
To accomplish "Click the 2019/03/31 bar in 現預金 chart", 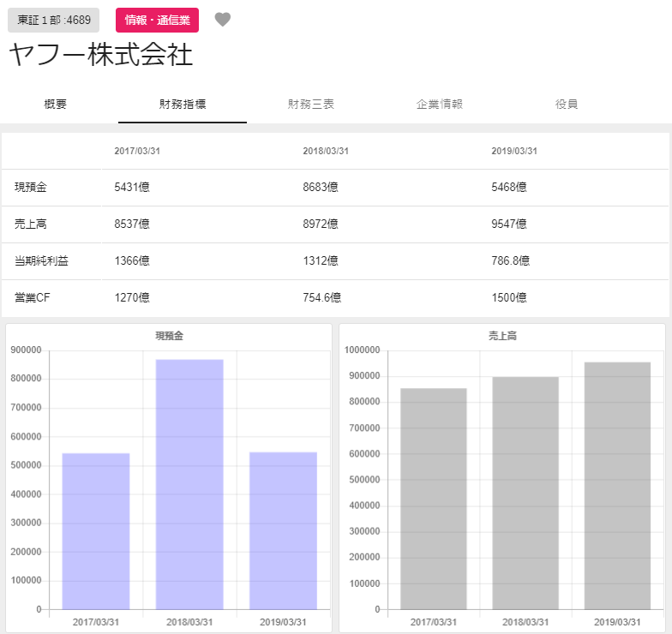I will pyautogui.click(x=283, y=531).
